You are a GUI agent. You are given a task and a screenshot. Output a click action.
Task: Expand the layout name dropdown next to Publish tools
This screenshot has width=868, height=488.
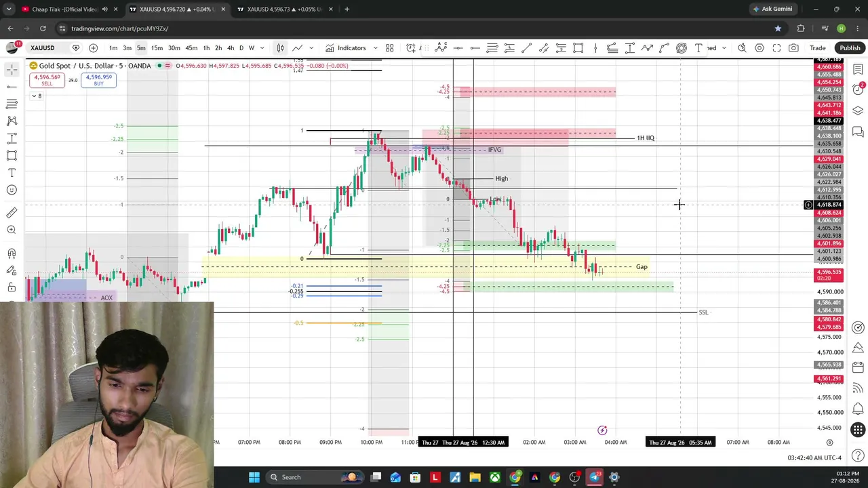tap(724, 48)
